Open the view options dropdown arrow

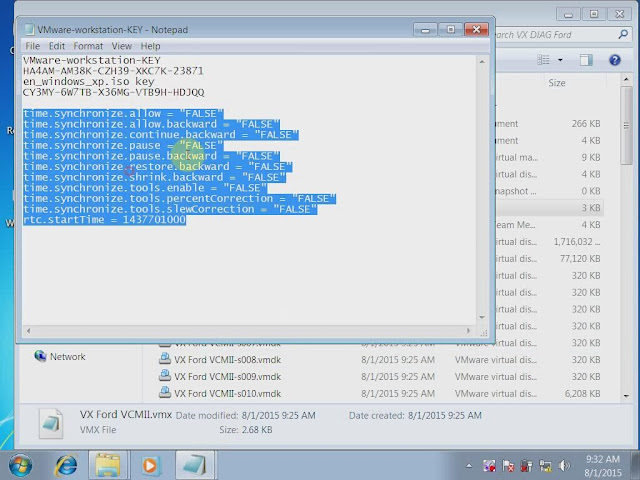tap(560, 60)
